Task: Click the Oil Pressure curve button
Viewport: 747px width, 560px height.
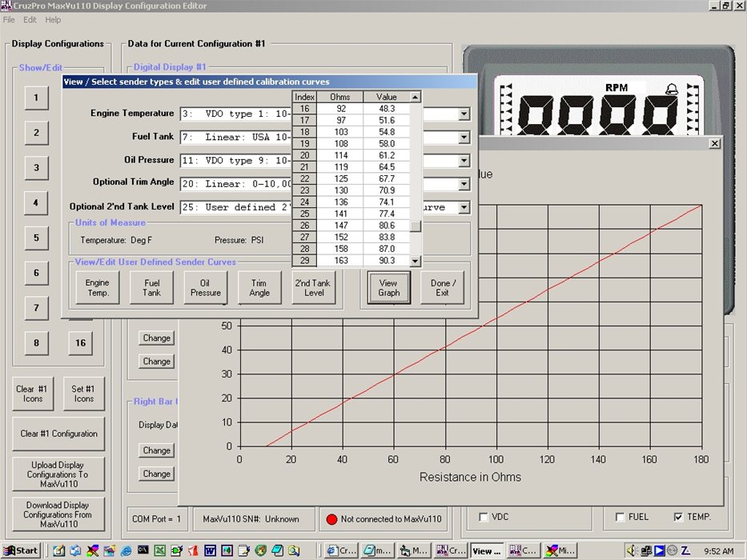Action: pos(205,288)
